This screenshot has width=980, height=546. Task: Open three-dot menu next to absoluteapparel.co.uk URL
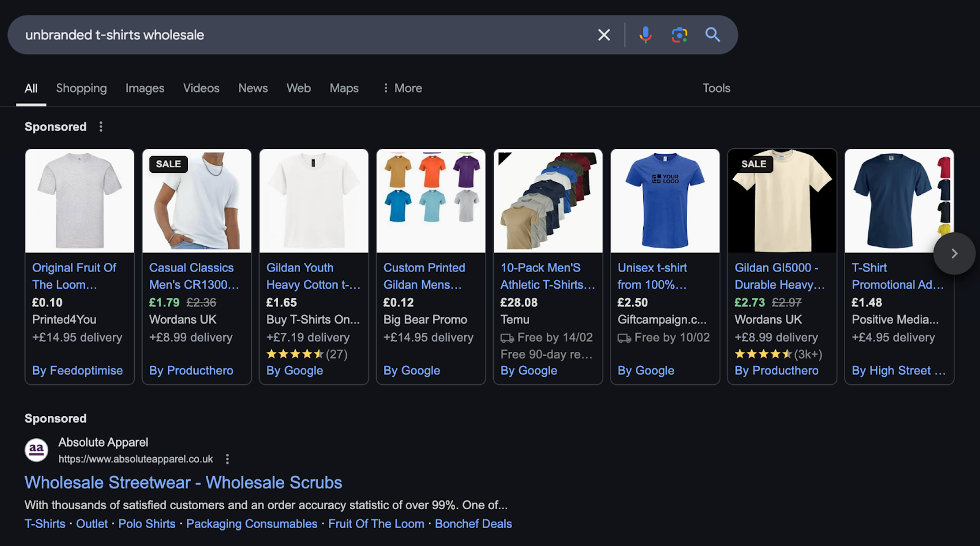227,459
